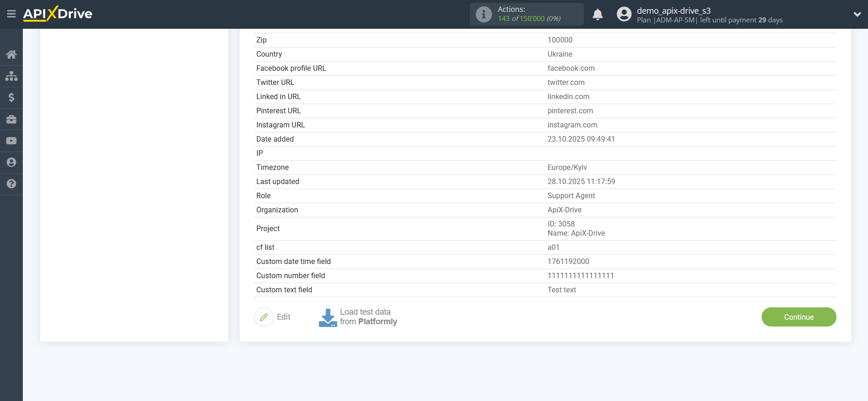The width and height of the screenshot is (868, 401).
Task: Click the green Continue button
Action: click(799, 317)
